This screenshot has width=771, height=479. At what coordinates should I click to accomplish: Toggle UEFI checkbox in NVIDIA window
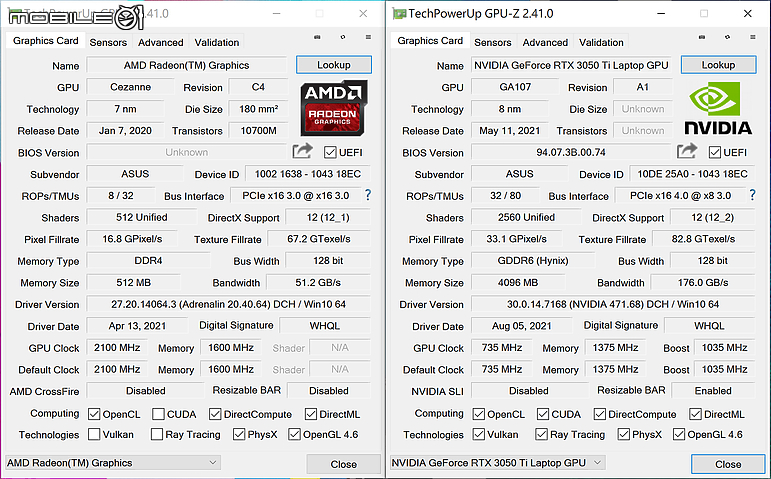pyautogui.click(x=714, y=152)
